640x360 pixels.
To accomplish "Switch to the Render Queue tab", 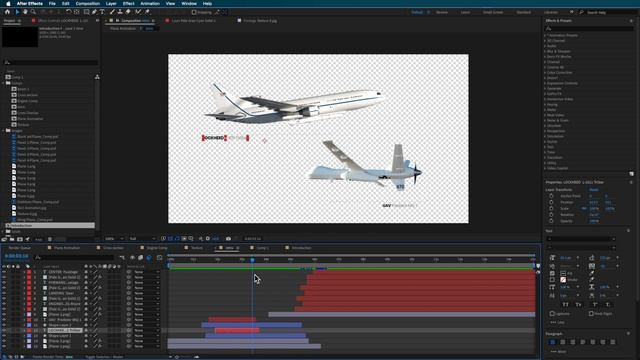I will pyautogui.click(x=20, y=248).
